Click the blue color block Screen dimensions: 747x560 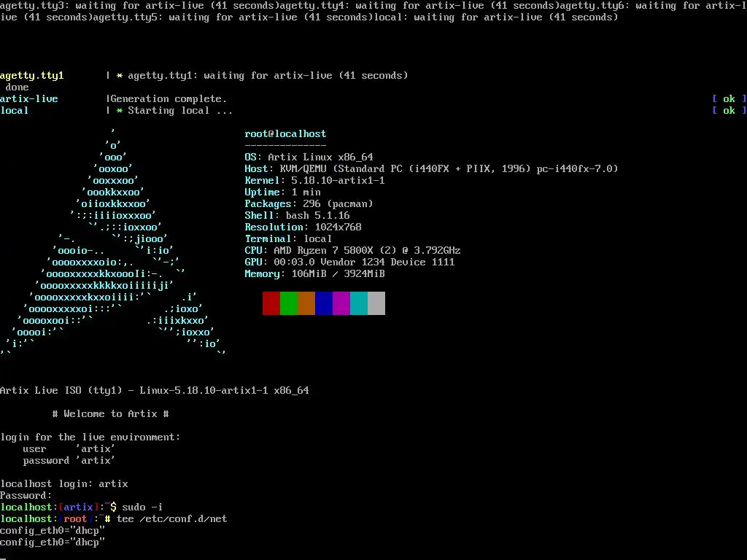pos(324,303)
